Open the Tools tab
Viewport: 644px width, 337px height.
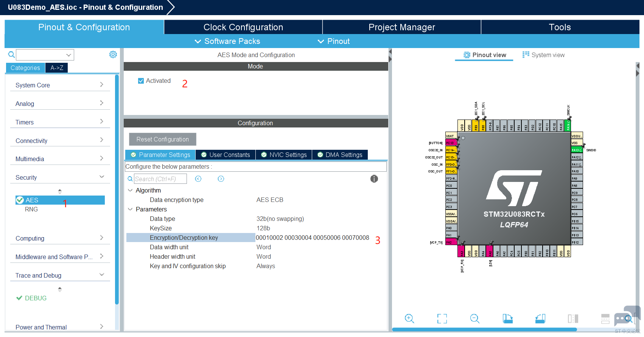point(560,27)
